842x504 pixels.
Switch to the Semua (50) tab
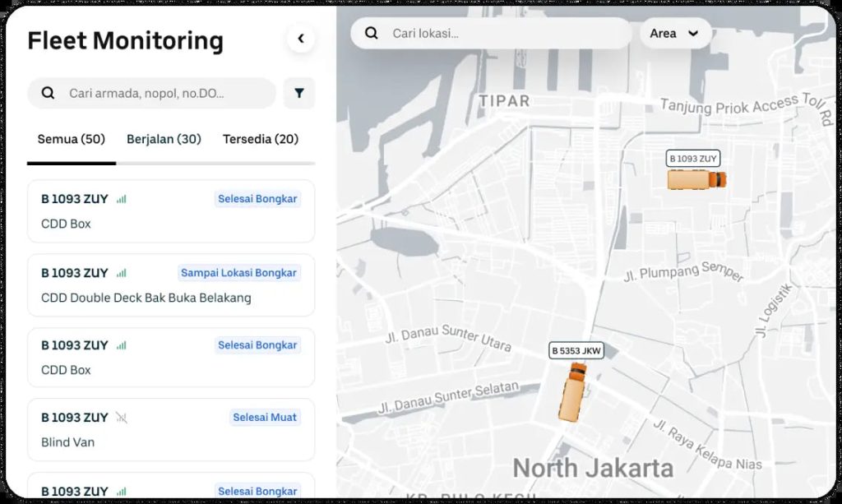coord(72,139)
